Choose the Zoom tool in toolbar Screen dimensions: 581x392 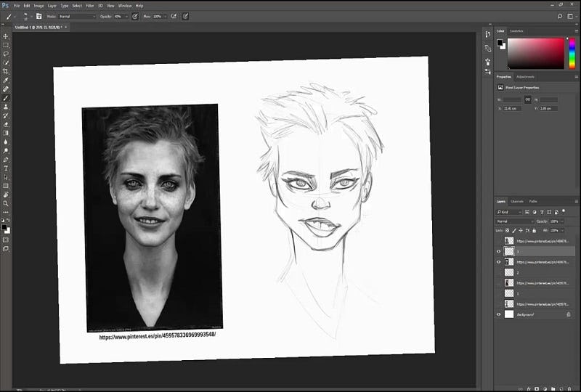[x=6, y=203]
